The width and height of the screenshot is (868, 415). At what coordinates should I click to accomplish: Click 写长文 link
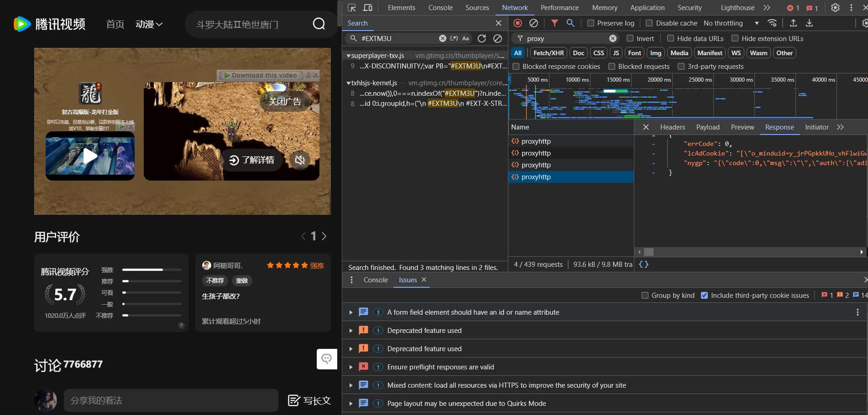(x=309, y=400)
